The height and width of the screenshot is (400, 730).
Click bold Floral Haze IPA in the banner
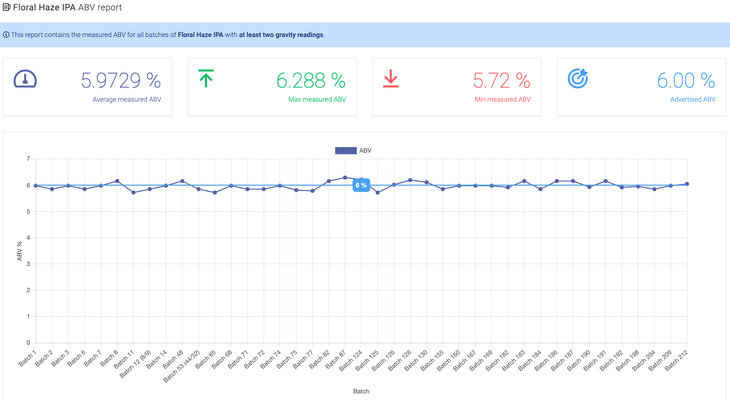207,35
